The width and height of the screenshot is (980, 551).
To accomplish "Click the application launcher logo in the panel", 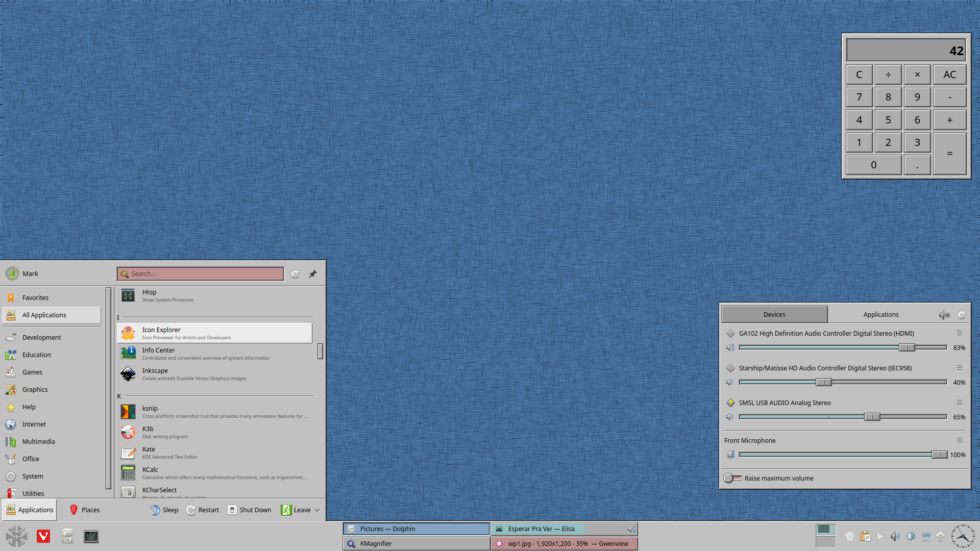I will pos(17,536).
